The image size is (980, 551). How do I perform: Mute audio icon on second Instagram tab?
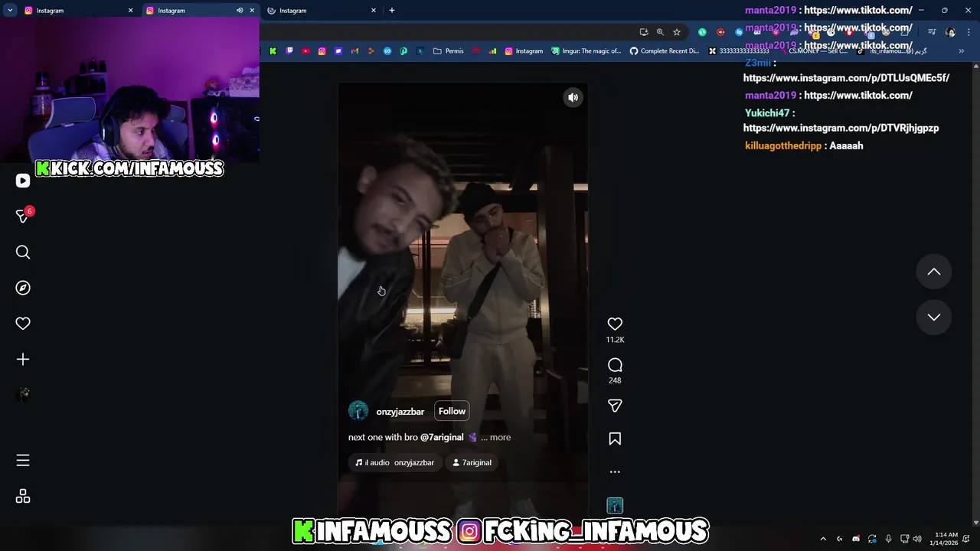(x=240, y=11)
